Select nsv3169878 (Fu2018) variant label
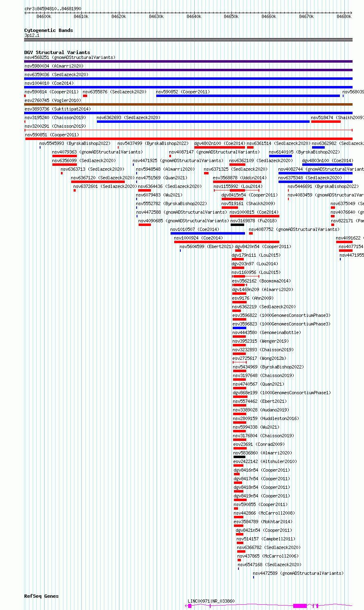This screenshot has width=364, height=610. pos(254,221)
